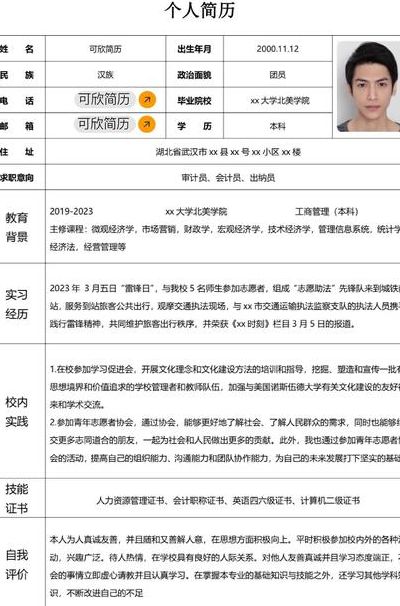The height and width of the screenshot is (606, 400).
Task: Select the 技能证书 certificates list text
Action: pos(228,500)
